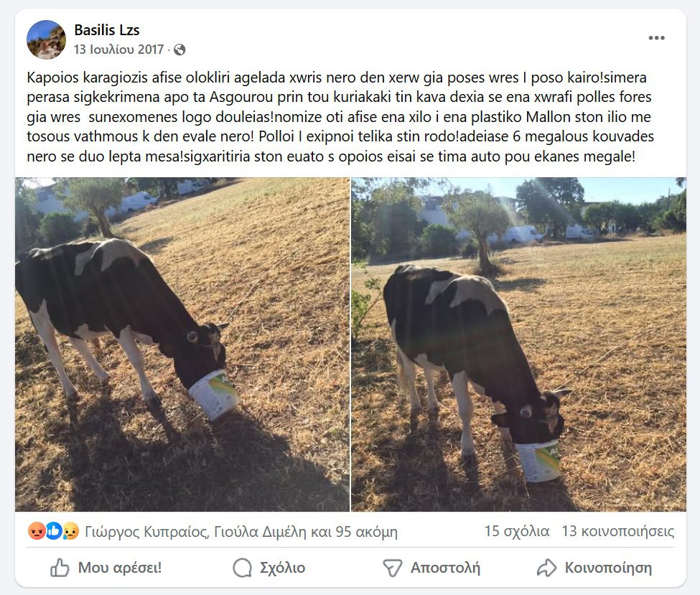The image size is (700, 595).
Task: Click the globe public audience icon
Action: (179, 50)
